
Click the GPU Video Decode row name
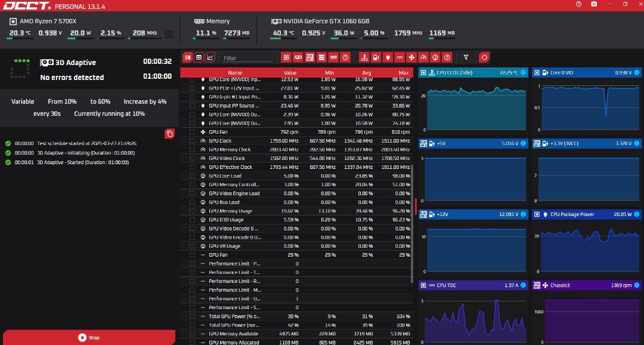coord(234,229)
